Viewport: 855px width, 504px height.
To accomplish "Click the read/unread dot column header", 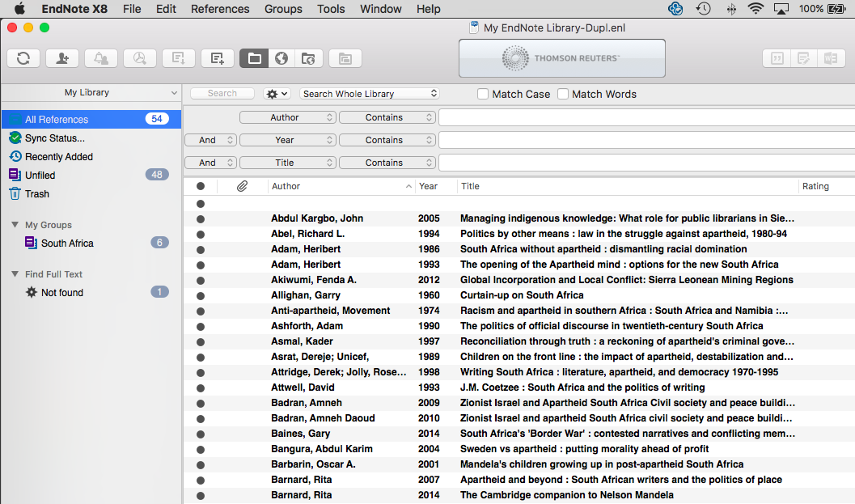I will pyautogui.click(x=201, y=186).
